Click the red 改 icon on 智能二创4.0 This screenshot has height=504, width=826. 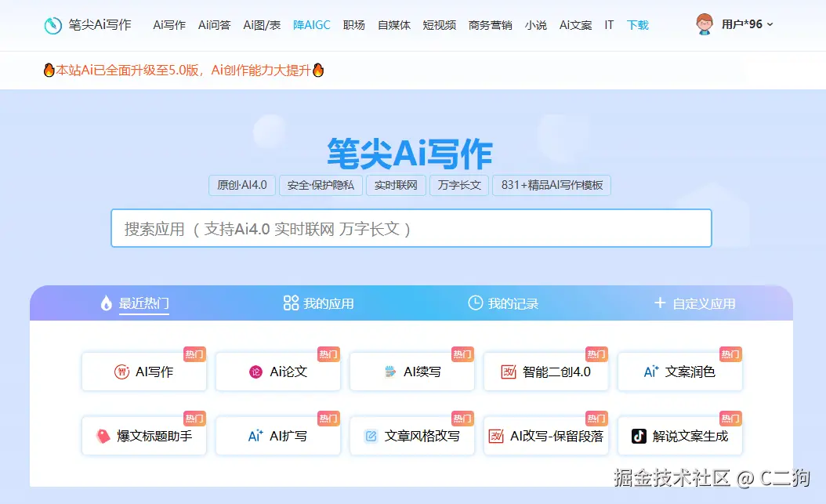pos(509,372)
